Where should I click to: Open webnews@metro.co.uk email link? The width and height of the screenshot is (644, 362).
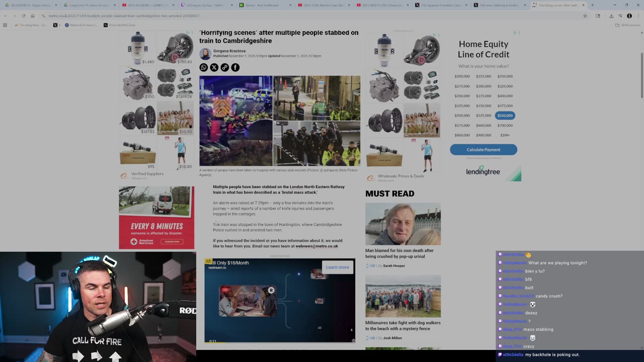coord(316,246)
